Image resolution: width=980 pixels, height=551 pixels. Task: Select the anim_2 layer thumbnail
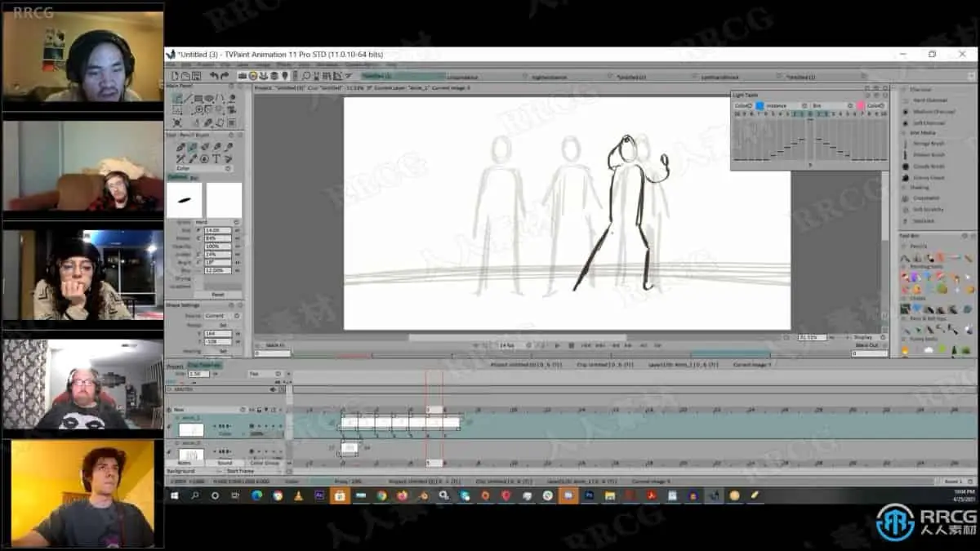[191, 454]
